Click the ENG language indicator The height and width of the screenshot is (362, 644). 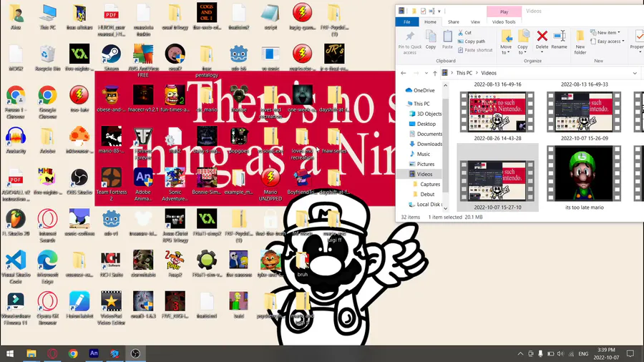(583, 354)
